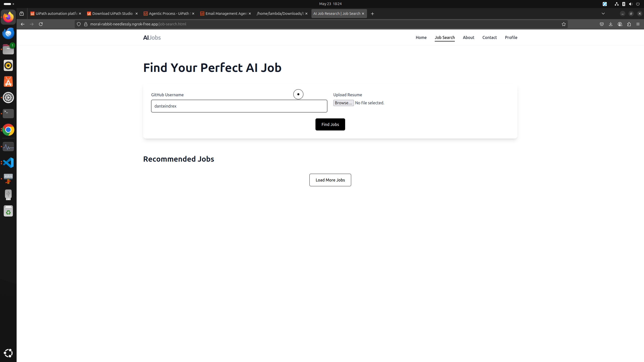
Task: Open system power menu in top bar
Action: tap(638, 4)
